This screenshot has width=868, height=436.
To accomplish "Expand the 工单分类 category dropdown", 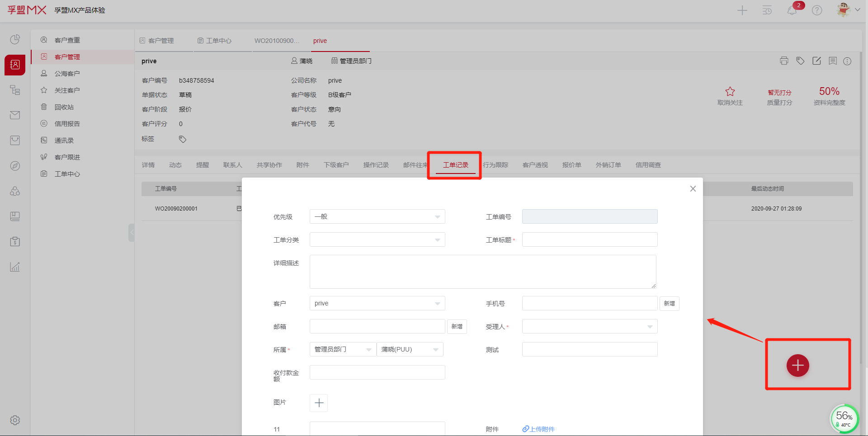I will (377, 240).
